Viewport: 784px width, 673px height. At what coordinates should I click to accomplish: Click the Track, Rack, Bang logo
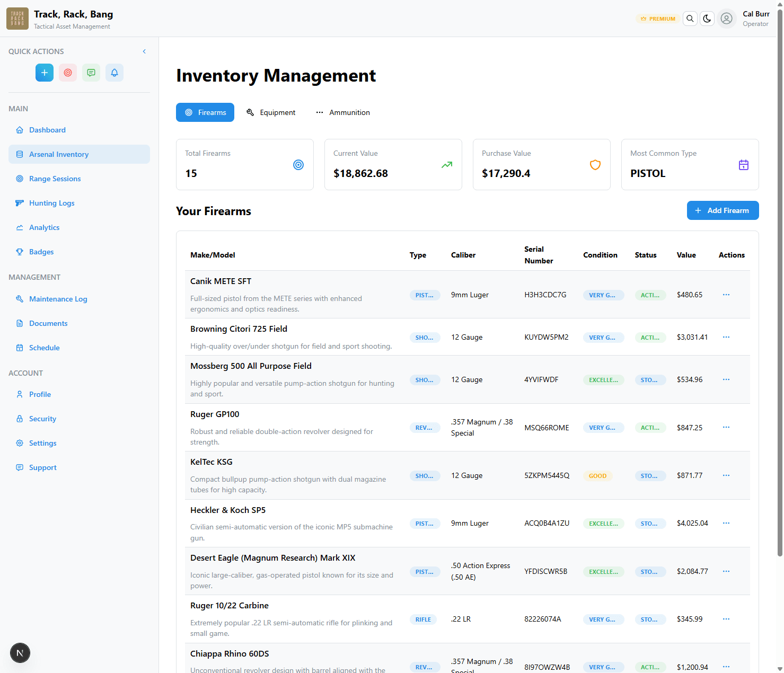pos(17,19)
